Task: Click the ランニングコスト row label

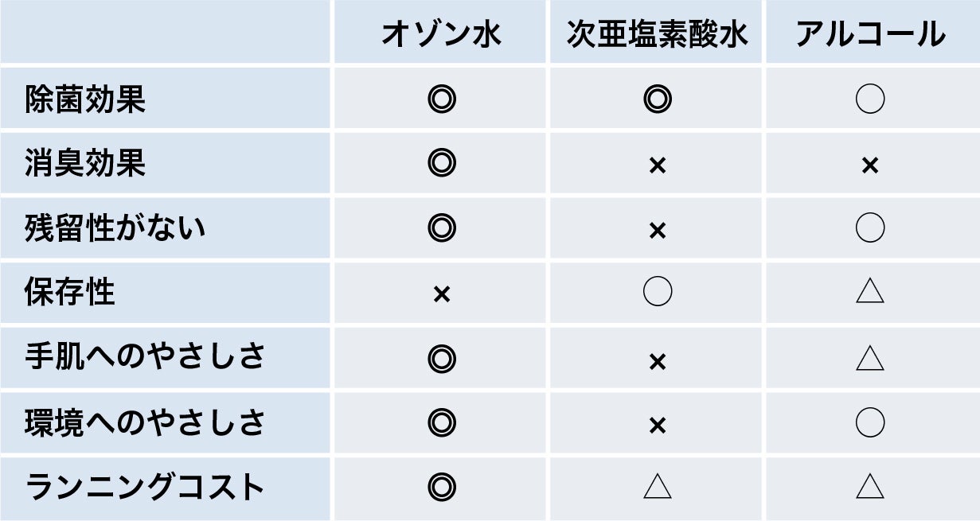Action: pos(145,486)
